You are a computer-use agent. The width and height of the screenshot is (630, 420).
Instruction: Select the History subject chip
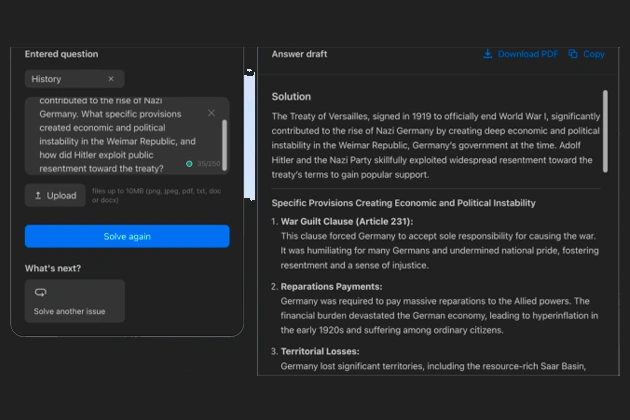point(74,79)
